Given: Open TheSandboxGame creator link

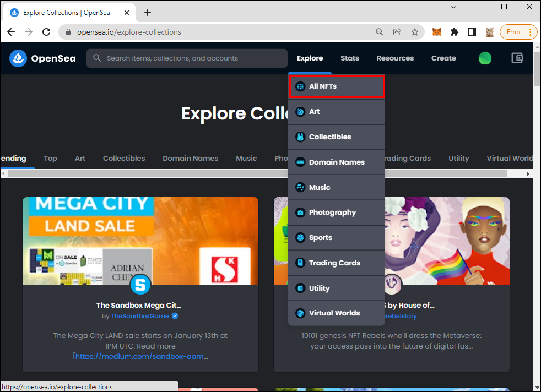Looking at the screenshot, I should click(140, 316).
